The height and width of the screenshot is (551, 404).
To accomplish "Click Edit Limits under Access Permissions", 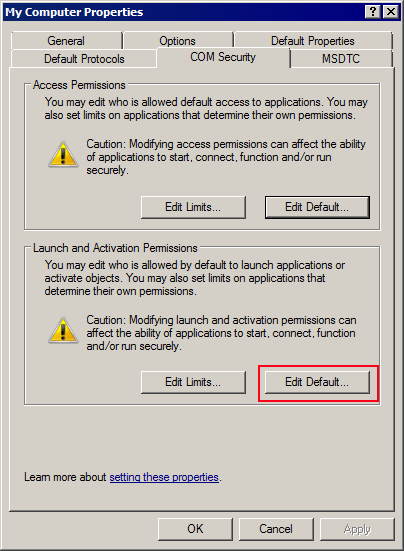I will pyautogui.click(x=193, y=207).
